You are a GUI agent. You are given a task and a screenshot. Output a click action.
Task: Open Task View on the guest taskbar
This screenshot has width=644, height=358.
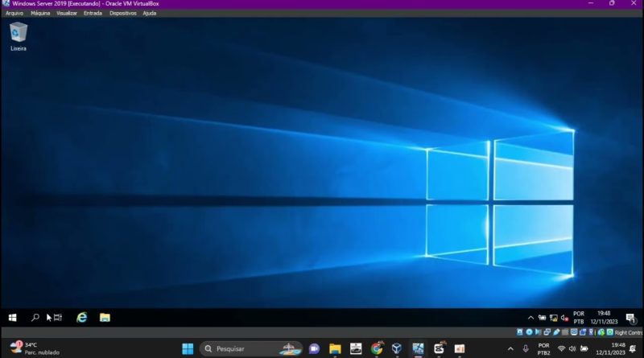point(58,317)
